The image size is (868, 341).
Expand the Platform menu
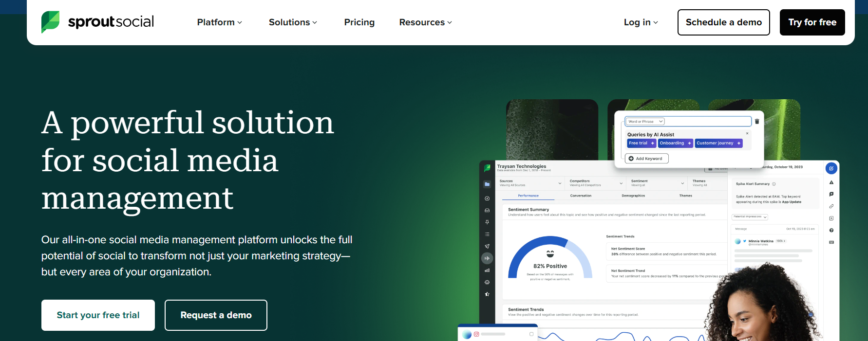click(219, 22)
